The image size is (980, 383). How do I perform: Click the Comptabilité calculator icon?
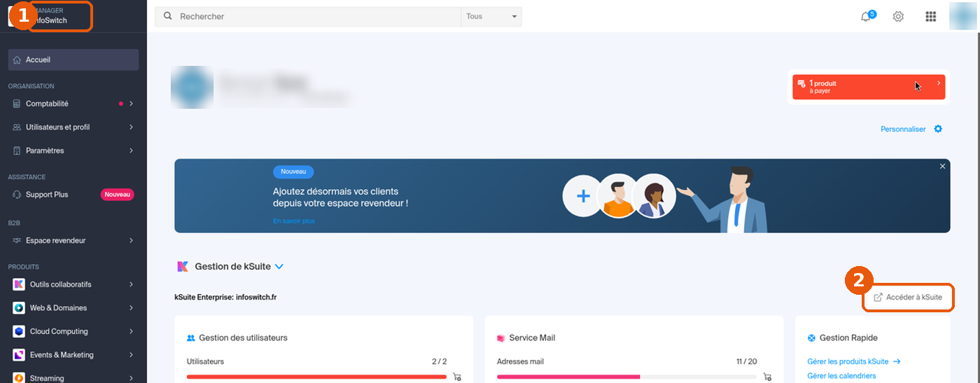pos(17,104)
